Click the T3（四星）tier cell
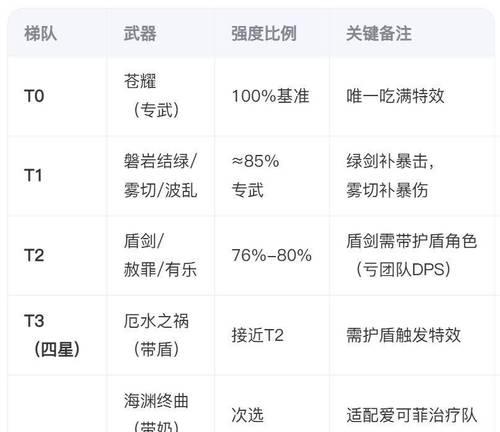The image size is (500, 432). tap(52, 335)
